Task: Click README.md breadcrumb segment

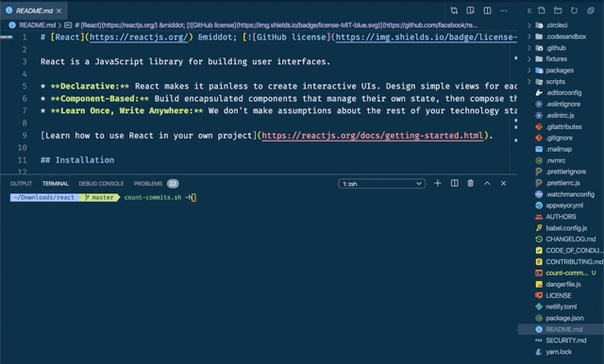Action: pyautogui.click(x=37, y=25)
